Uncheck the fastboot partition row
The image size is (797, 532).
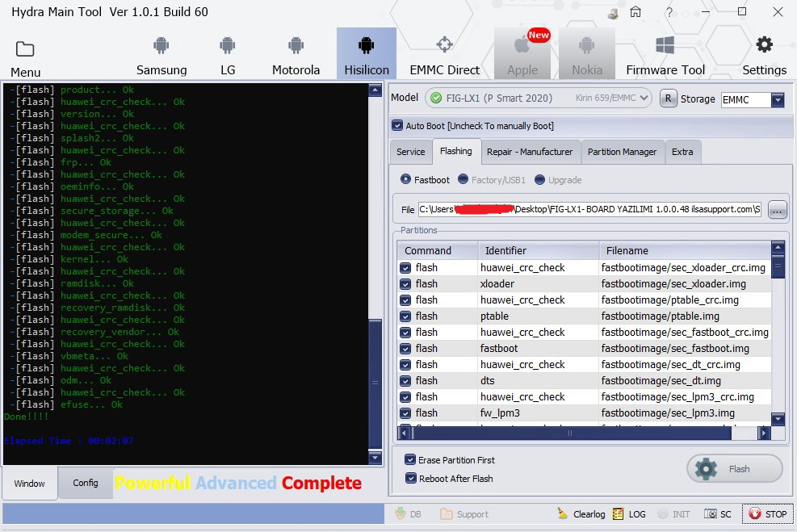405,349
